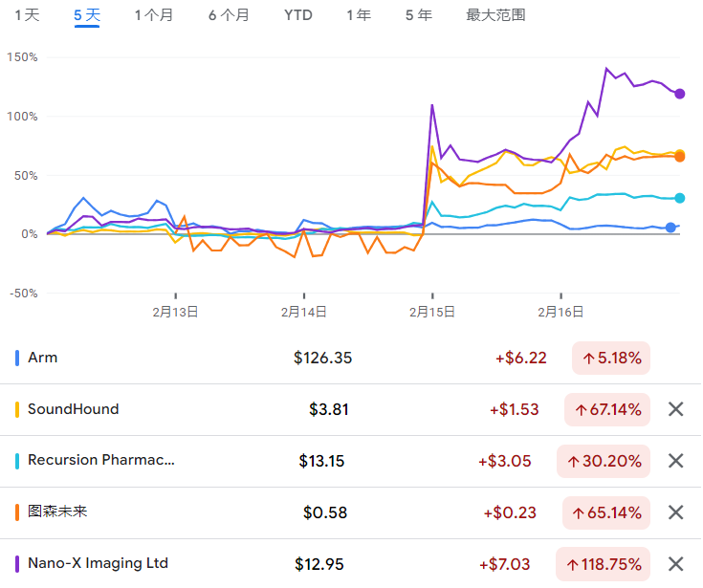Click the SoundHound price $3.81
The width and height of the screenshot is (703, 588).
click(329, 409)
